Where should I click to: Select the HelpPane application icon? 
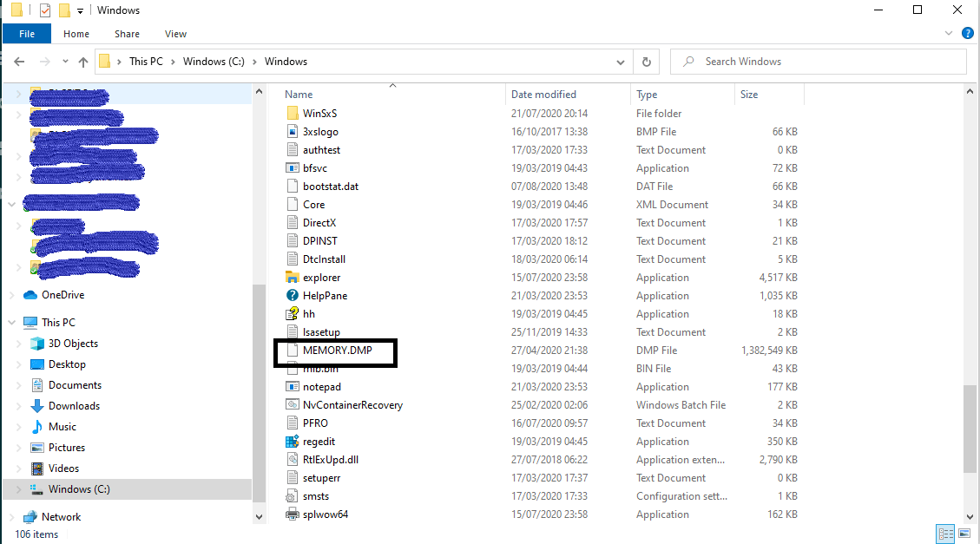click(292, 295)
